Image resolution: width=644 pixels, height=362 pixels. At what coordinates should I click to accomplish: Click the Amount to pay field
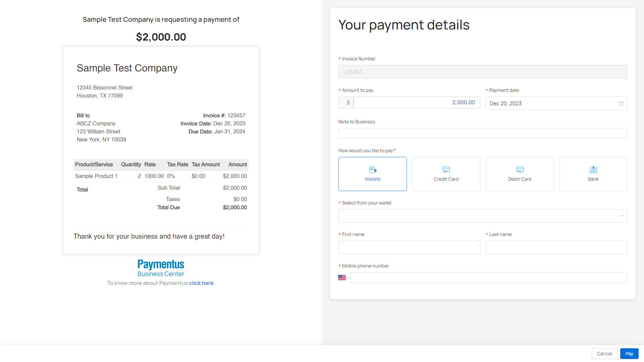(x=417, y=103)
